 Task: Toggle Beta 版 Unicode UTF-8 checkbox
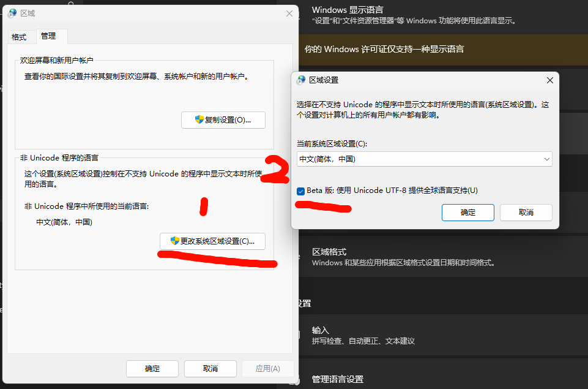(301, 191)
